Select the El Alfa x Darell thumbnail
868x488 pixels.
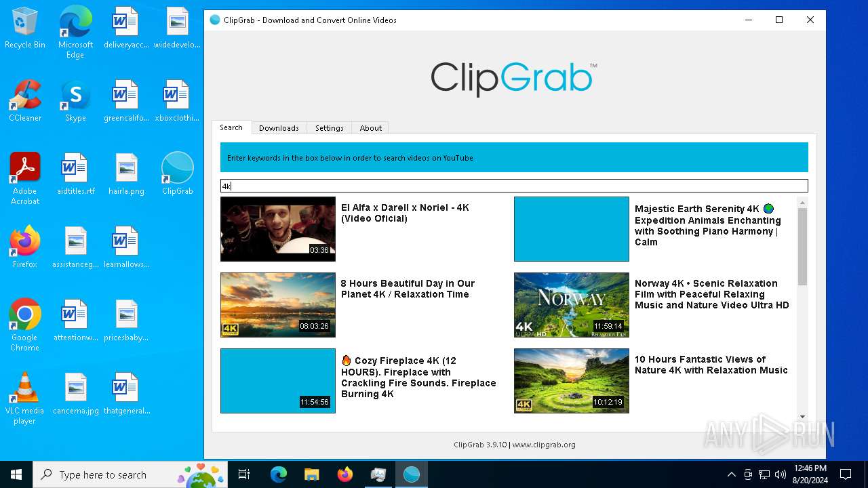coord(278,229)
